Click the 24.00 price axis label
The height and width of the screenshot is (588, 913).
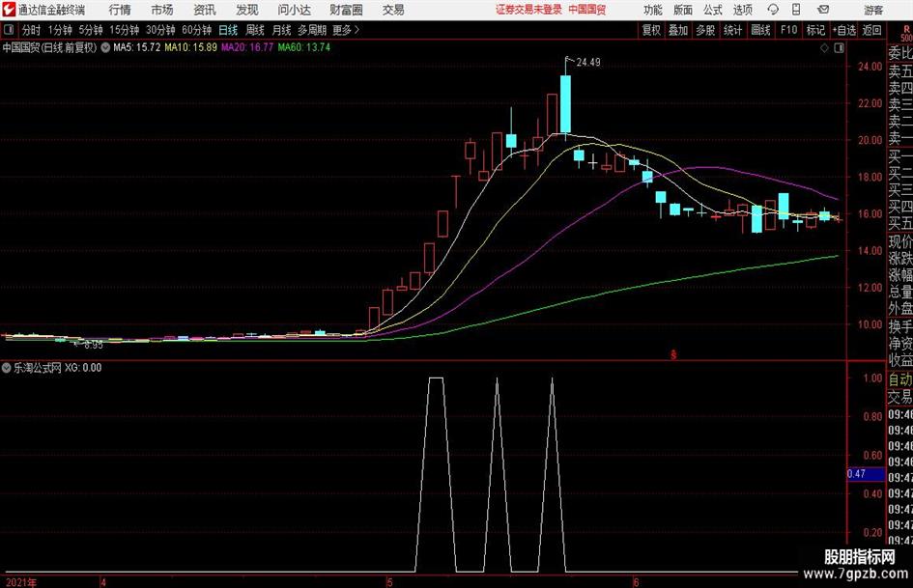point(870,67)
